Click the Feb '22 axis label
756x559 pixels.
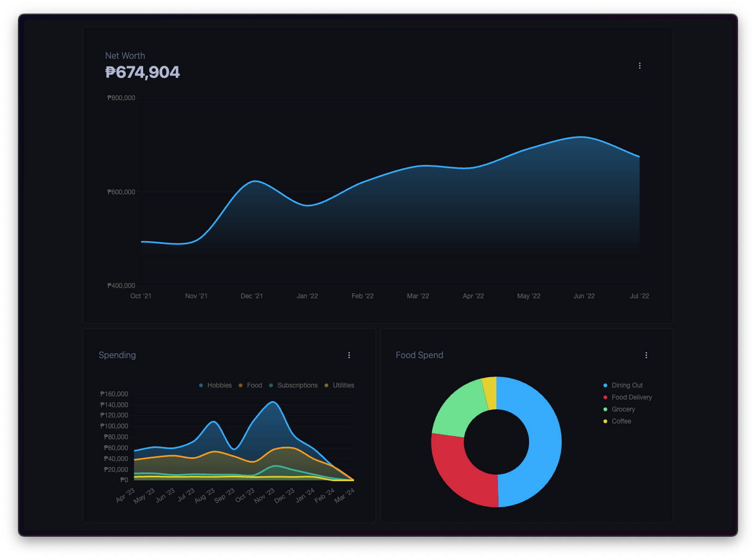(x=363, y=296)
